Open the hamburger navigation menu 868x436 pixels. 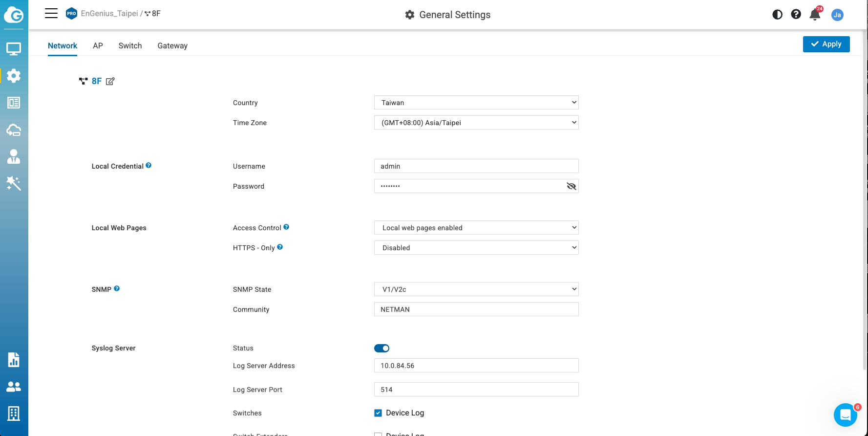51,13
